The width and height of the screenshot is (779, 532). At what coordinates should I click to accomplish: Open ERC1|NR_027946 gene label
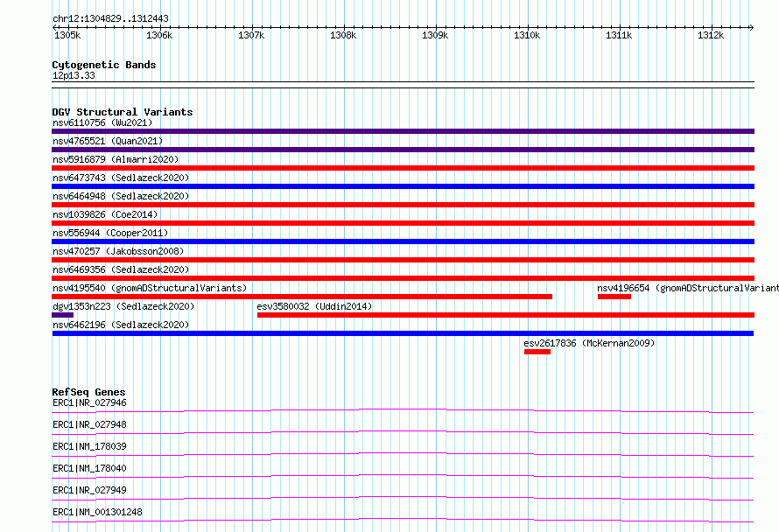point(89,402)
